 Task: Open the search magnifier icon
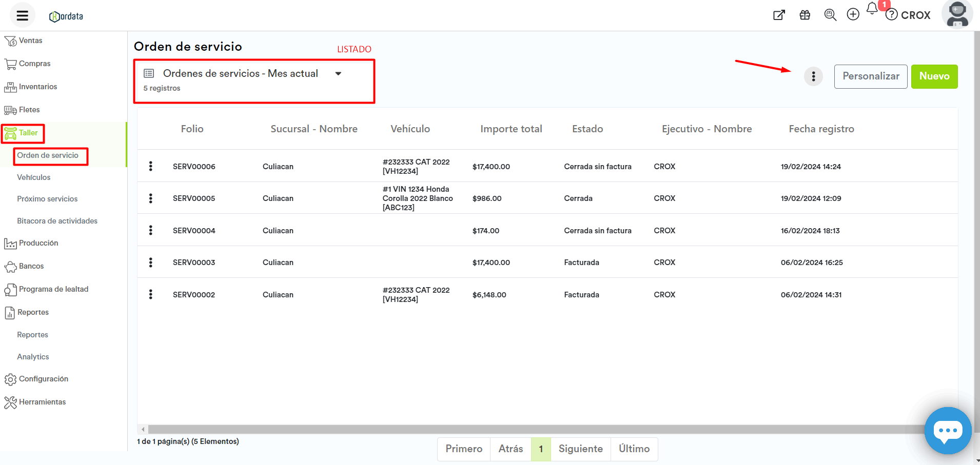coord(830,15)
